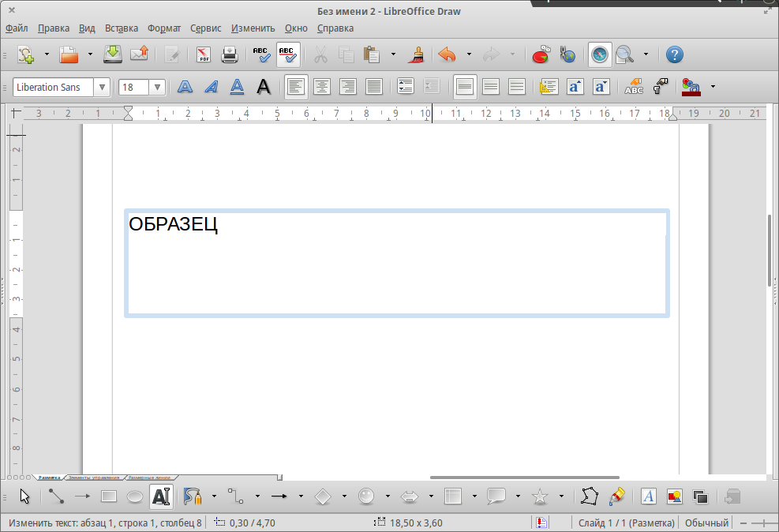Insert a hyperlink via the globe icon
The image size is (779, 532).
(567, 54)
